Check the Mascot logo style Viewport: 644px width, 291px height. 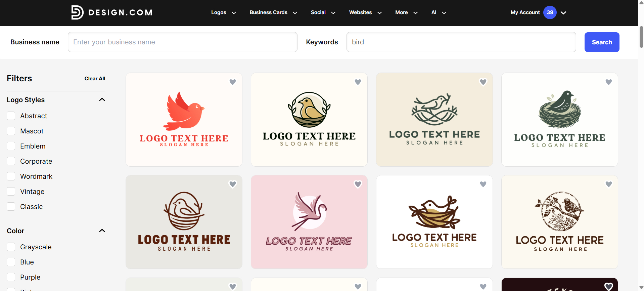[x=11, y=131]
